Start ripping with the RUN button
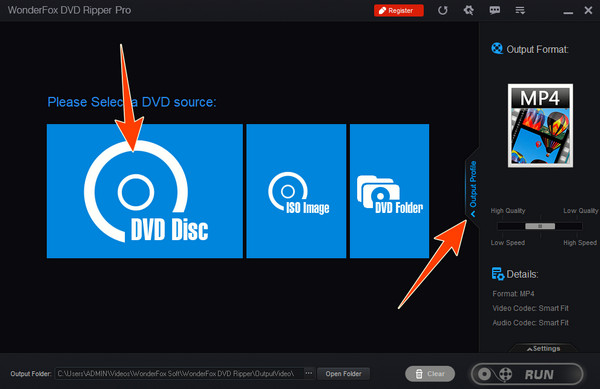The width and height of the screenshot is (600, 389). click(x=527, y=374)
